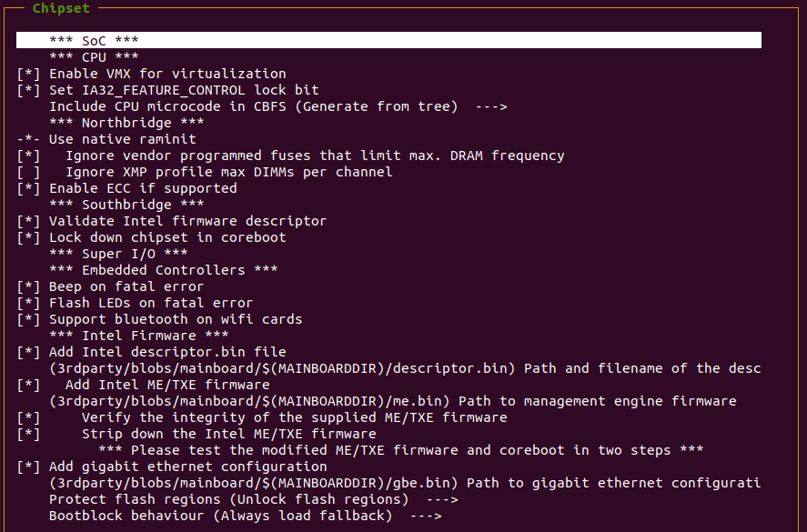Disable Ignore vendor programmed fuses option

point(29,156)
